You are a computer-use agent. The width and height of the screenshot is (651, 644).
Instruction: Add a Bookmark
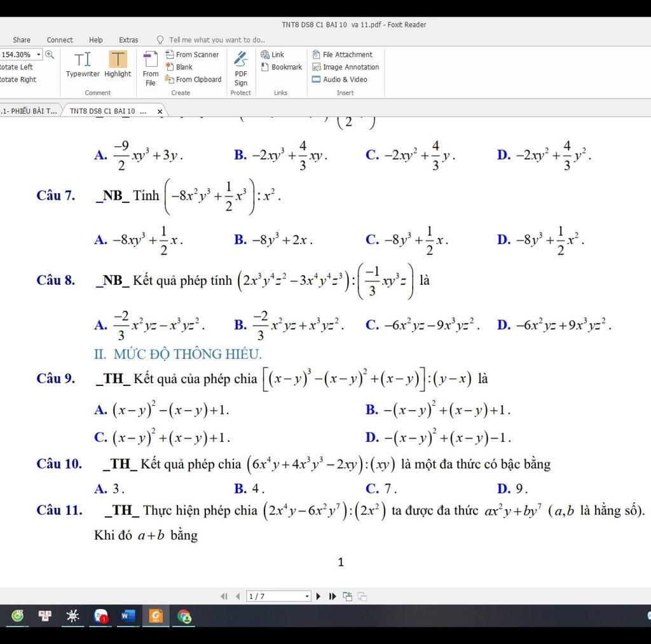coord(282,67)
